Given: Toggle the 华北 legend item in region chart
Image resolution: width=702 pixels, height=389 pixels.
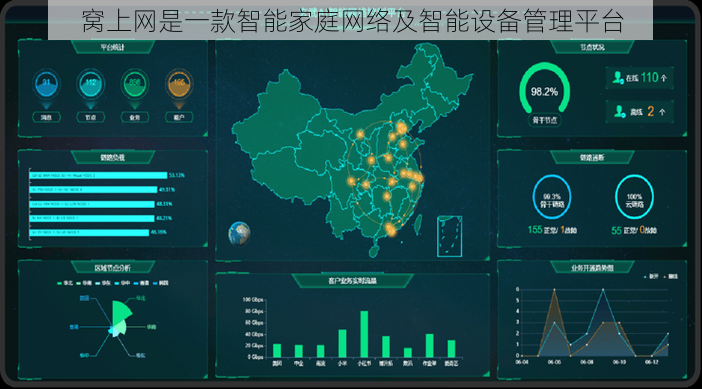Looking at the screenshot, I should pyautogui.click(x=64, y=283).
